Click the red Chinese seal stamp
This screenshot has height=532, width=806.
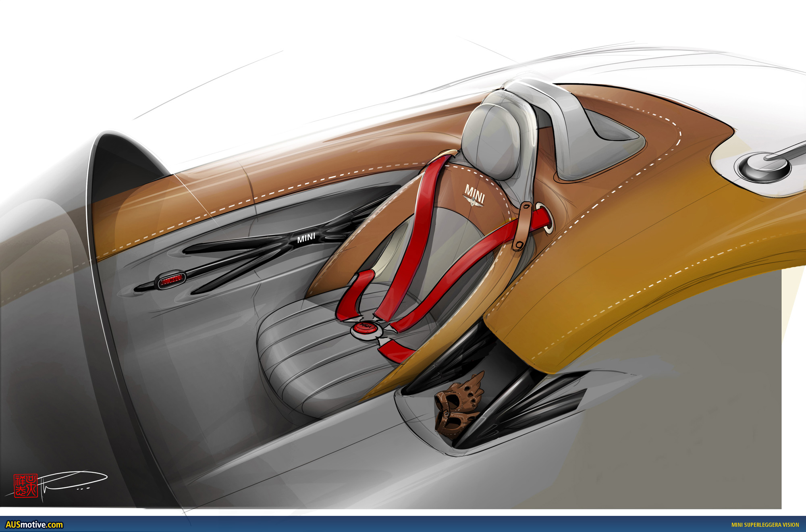coord(26,485)
